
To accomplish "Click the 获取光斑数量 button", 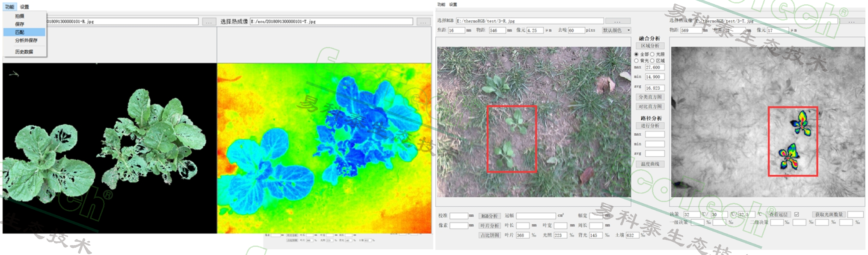I will [x=829, y=214].
